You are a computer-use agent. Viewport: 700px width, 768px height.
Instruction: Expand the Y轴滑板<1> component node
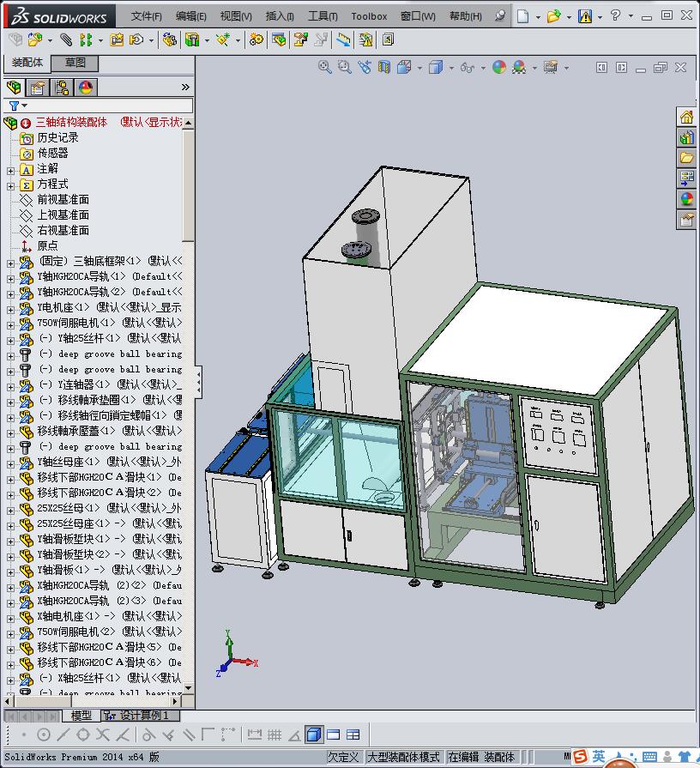pos(11,572)
